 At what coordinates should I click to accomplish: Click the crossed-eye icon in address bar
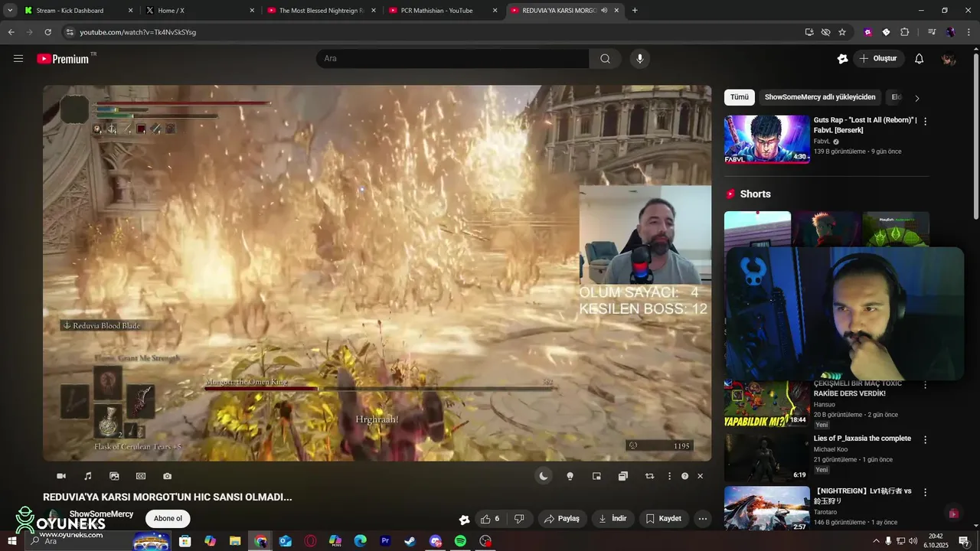825,32
